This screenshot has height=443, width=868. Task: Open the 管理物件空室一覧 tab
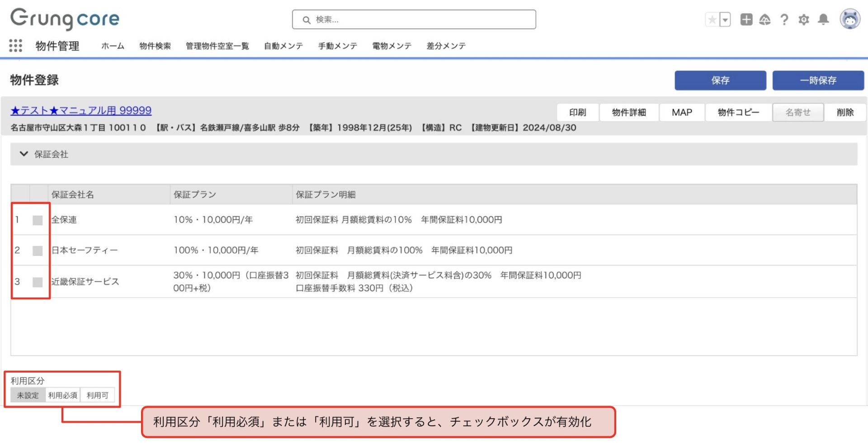(217, 46)
